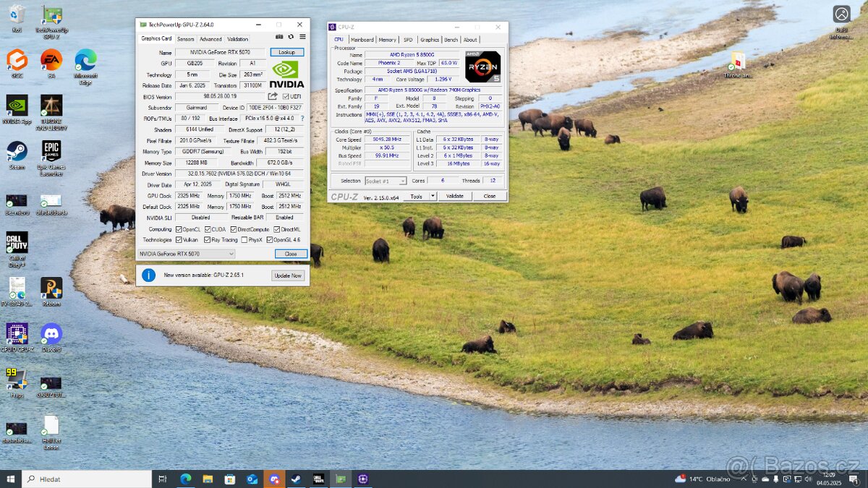This screenshot has height=488, width=868.
Task: Click the GPU-Z screenshot camera icon
Action: [x=279, y=37]
